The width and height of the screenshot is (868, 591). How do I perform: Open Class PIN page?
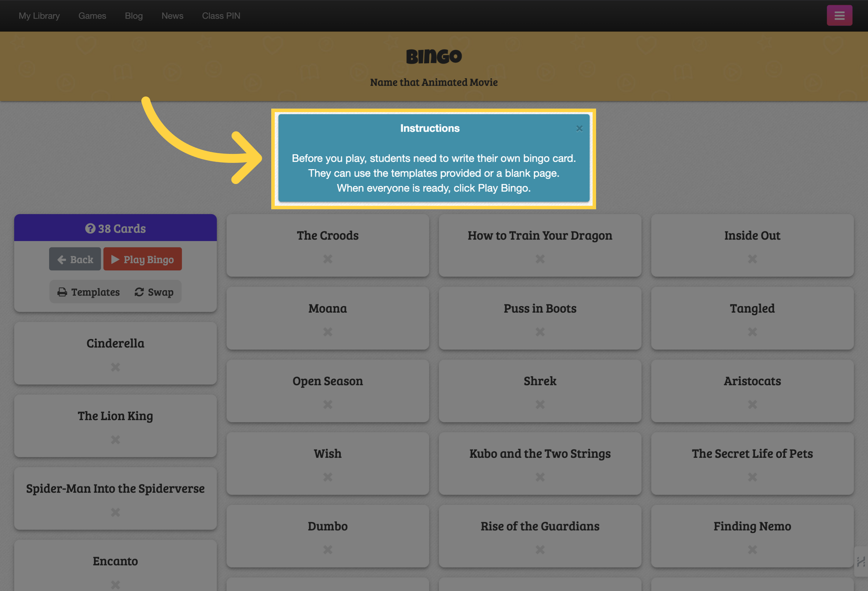click(221, 16)
